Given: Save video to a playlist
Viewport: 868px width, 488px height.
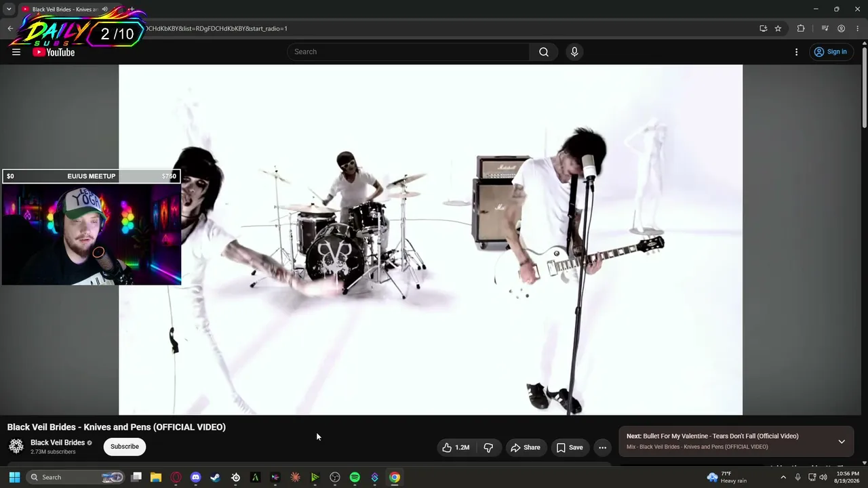Looking at the screenshot, I should pyautogui.click(x=570, y=447).
